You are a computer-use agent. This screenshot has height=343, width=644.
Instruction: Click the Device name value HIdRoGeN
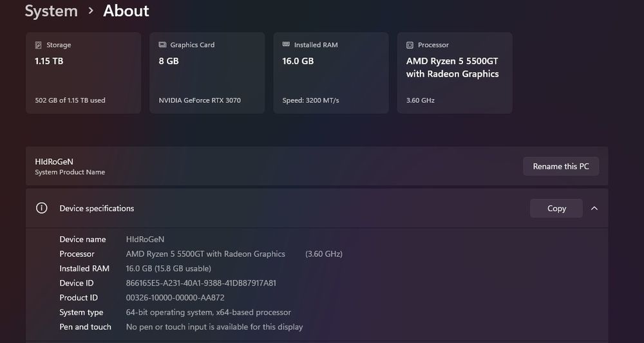(x=145, y=239)
